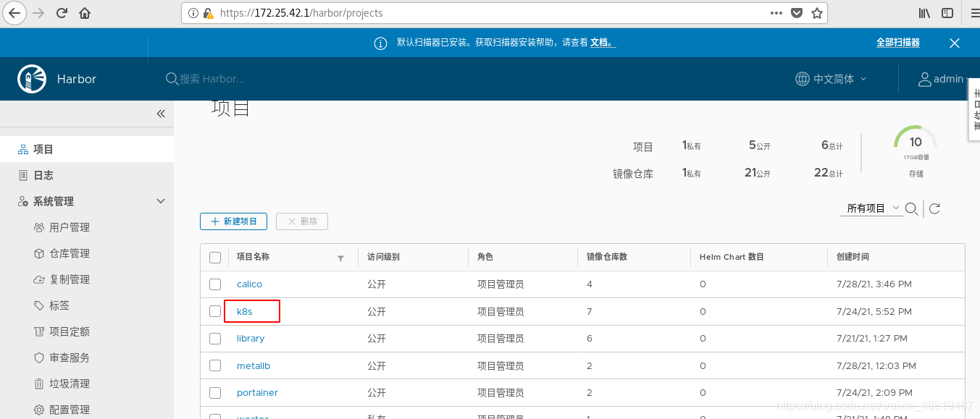Click 7/24/21, 5:52 PM cell
This screenshot has height=419, width=980.
click(x=874, y=312)
